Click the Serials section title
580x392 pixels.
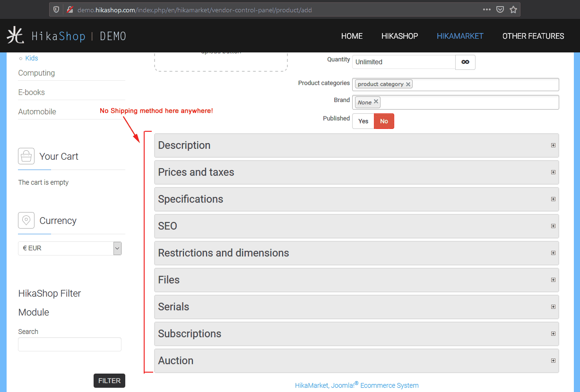point(173,307)
